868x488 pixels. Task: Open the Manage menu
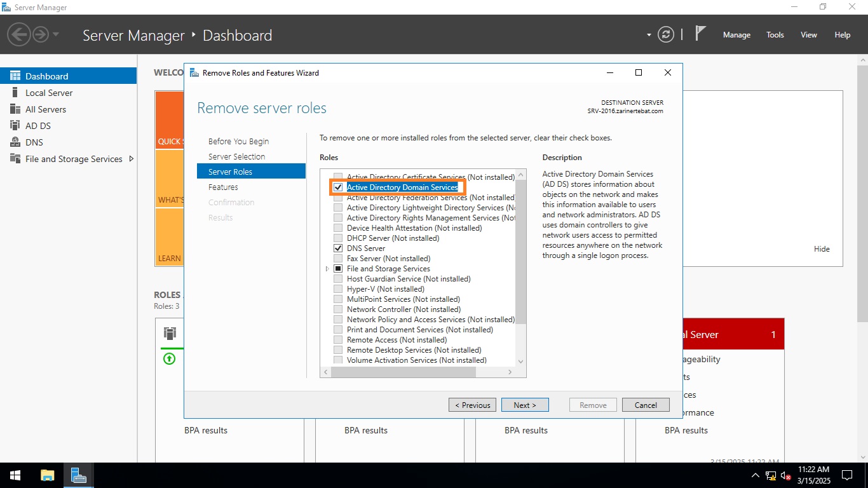tap(736, 35)
